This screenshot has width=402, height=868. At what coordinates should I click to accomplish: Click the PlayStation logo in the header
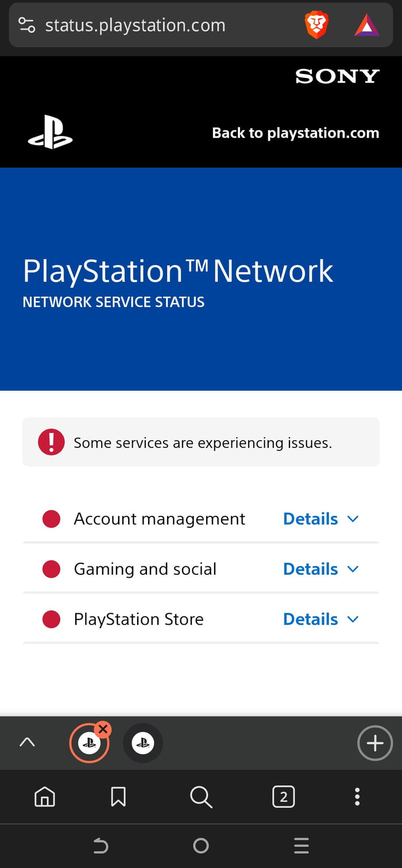tap(51, 131)
